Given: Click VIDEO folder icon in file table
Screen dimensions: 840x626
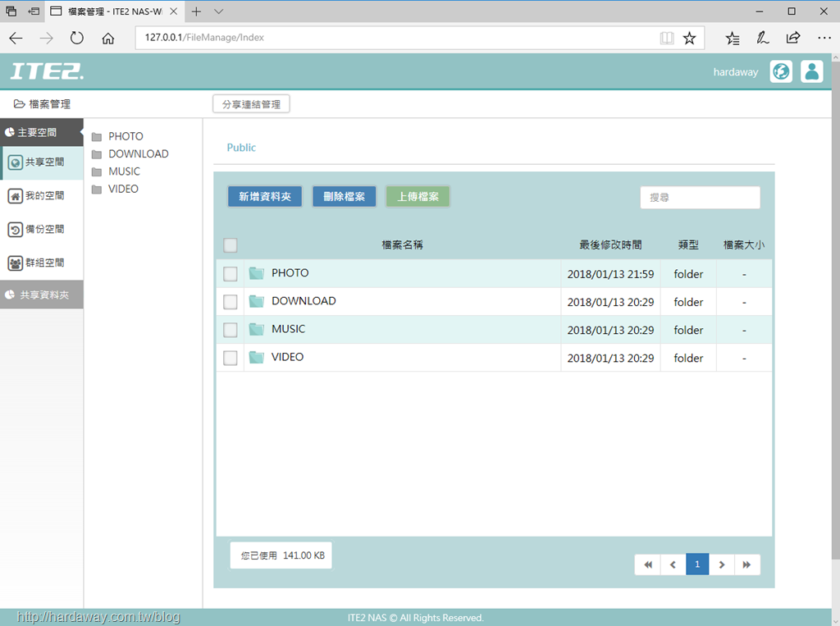Looking at the screenshot, I should tap(257, 357).
